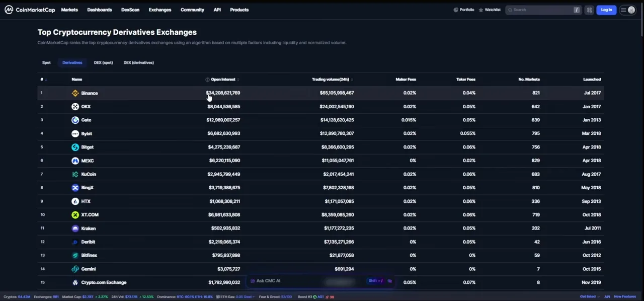Sort by Trading volume(24h) column
Viewport: 644px width, 301px height.
point(332,80)
